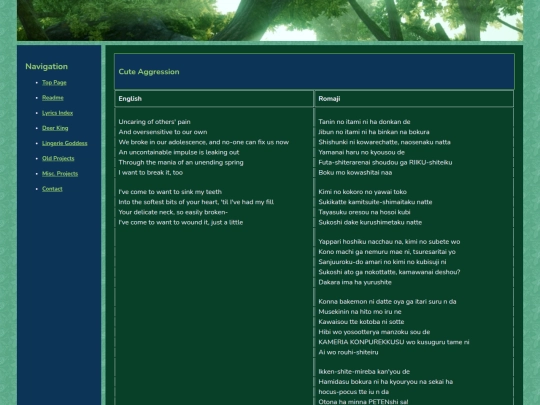The image size is (540, 405).
Task: Click "Your delicate neck, so easily broken-"
Action: 173,212
